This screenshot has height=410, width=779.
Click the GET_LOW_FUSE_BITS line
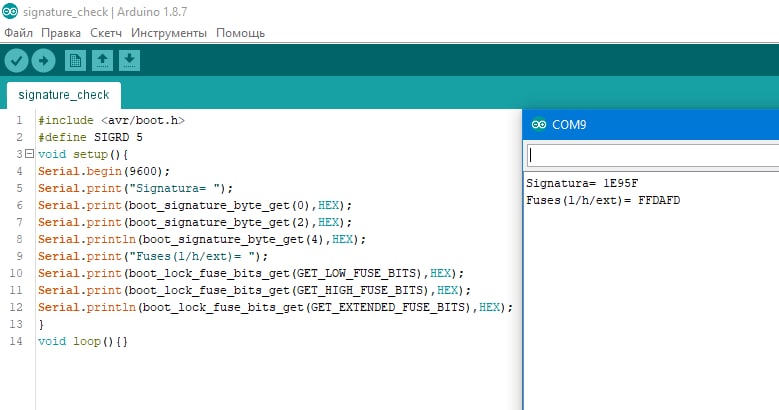click(251, 273)
